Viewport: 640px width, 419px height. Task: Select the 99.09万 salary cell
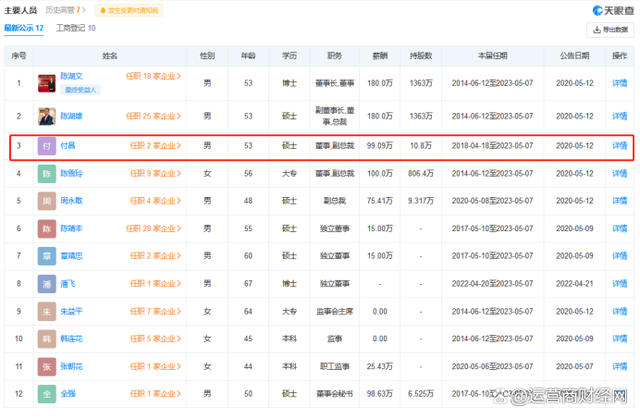[380, 146]
